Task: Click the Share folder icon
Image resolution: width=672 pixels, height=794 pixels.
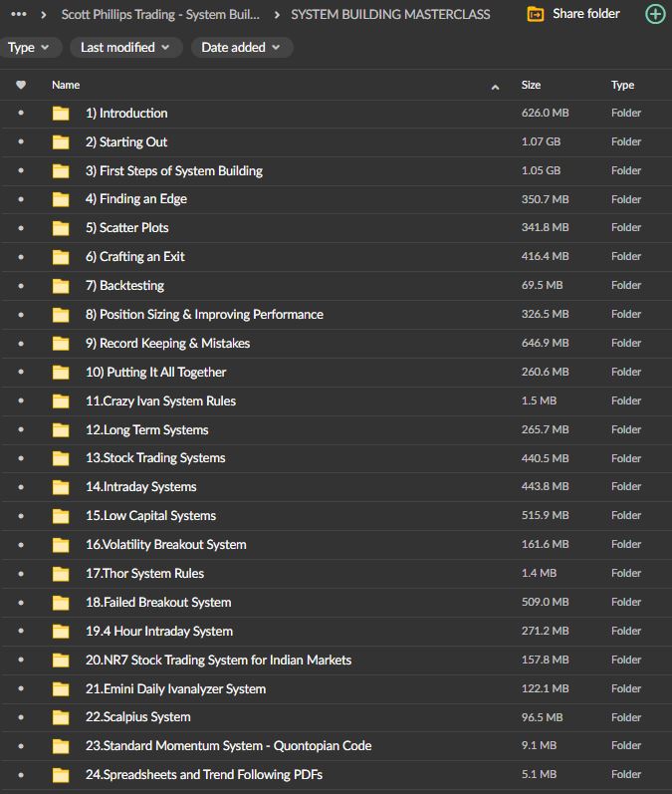Action: click(535, 14)
